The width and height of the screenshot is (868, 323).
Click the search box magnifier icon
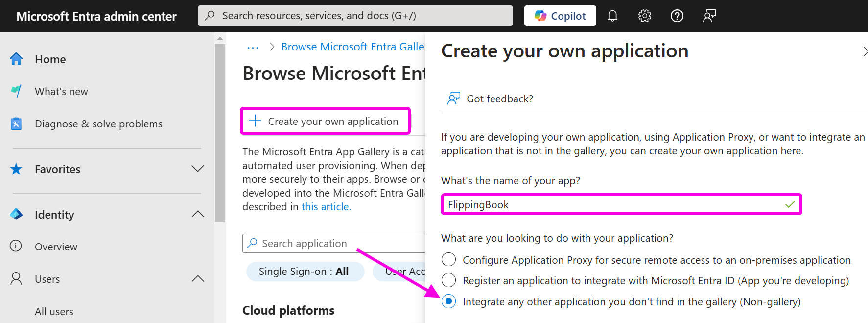(210, 16)
